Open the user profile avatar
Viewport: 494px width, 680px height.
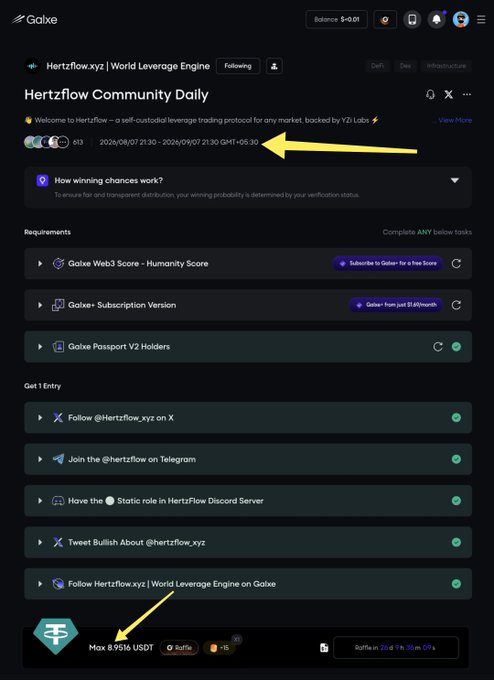coord(461,20)
